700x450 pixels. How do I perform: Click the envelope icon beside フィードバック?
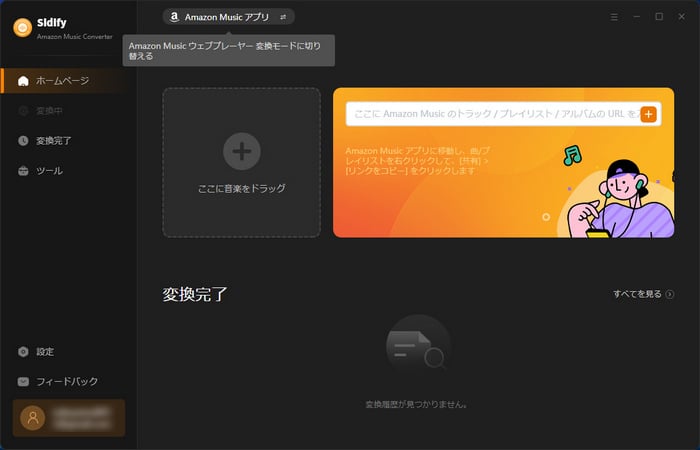(23, 382)
